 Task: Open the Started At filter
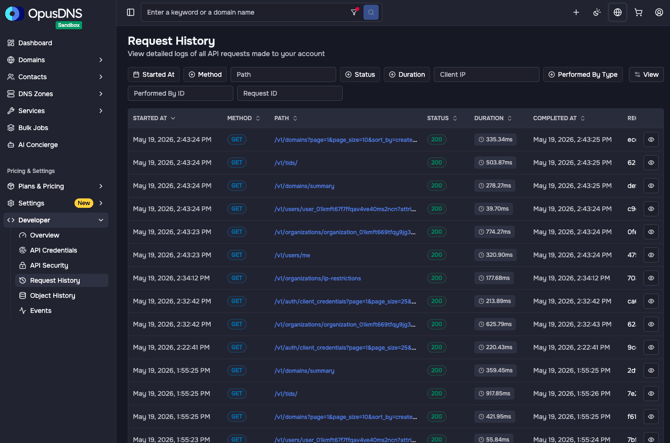click(x=154, y=74)
